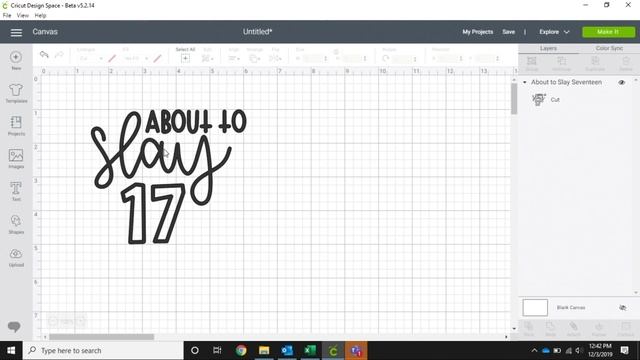Click the vertical canvas scrollbar thumb
Screen dimensions: 640x360
514,99
